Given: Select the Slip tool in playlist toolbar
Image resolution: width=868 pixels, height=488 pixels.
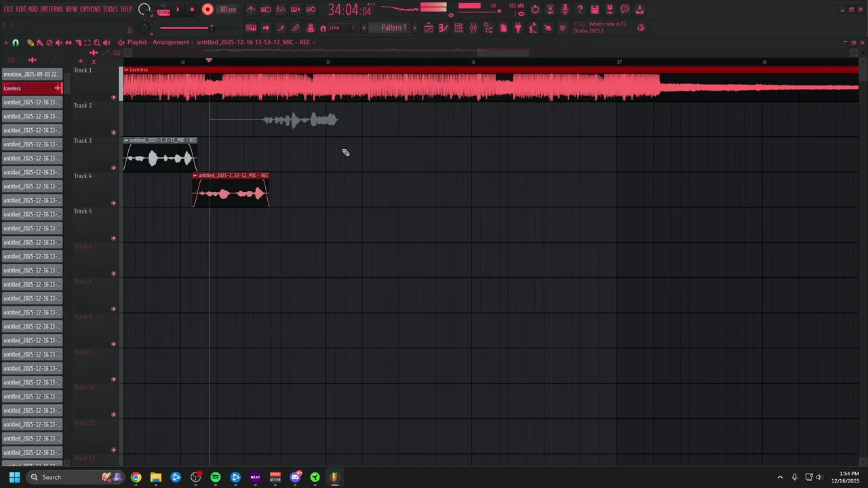Looking at the screenshot, I should point(68,43).
